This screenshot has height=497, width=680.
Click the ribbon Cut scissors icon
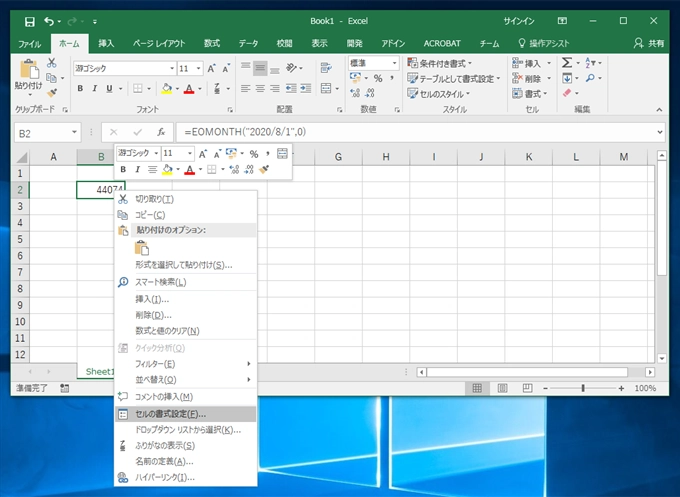point(52,63)
